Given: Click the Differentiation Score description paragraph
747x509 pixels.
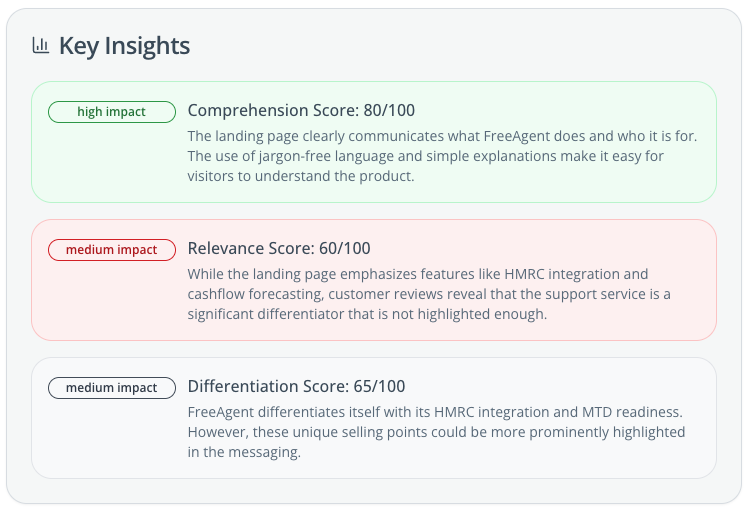Looking at the screenshot, I should pos(436,432).
